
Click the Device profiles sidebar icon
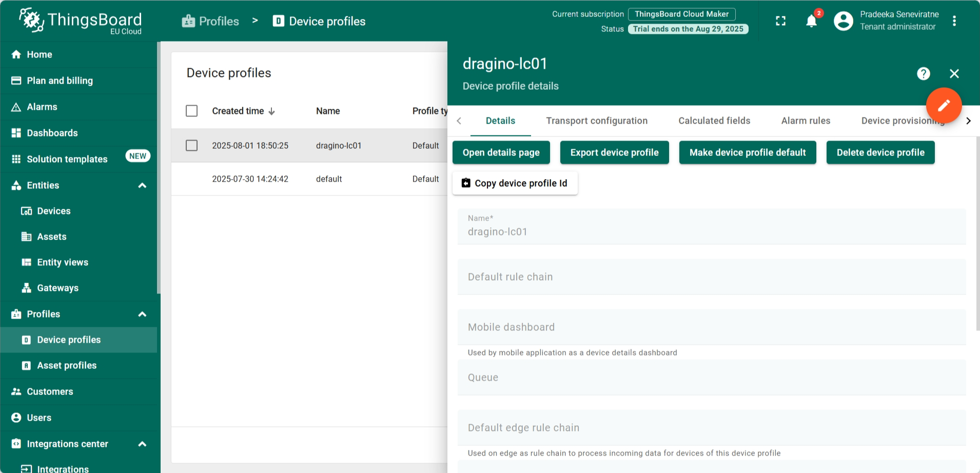[x=27, y=340]
